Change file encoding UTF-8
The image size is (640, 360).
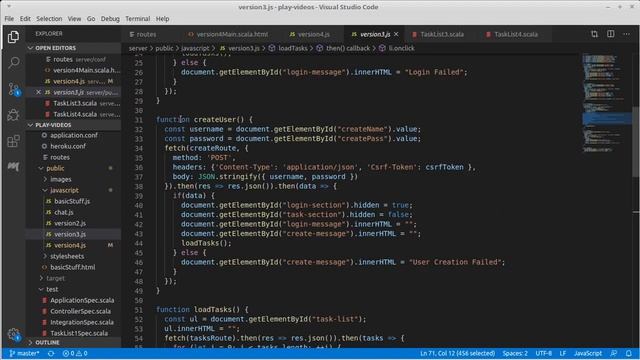tap(544, 353)
